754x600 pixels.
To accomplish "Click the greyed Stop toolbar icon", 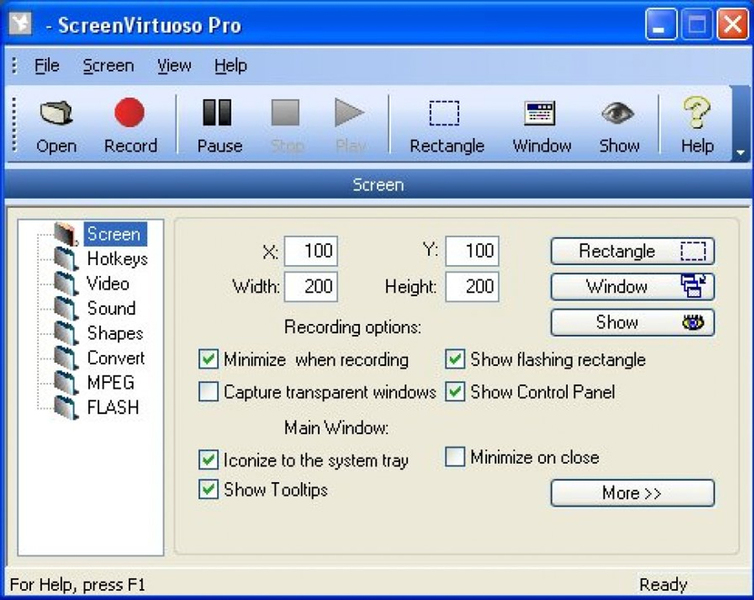I will pos(286,112).
